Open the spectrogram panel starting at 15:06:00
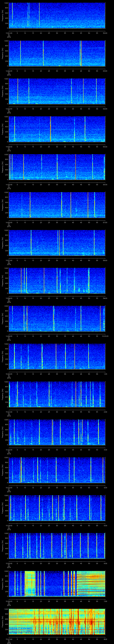The image size is (114, 644). click(57, 584)
